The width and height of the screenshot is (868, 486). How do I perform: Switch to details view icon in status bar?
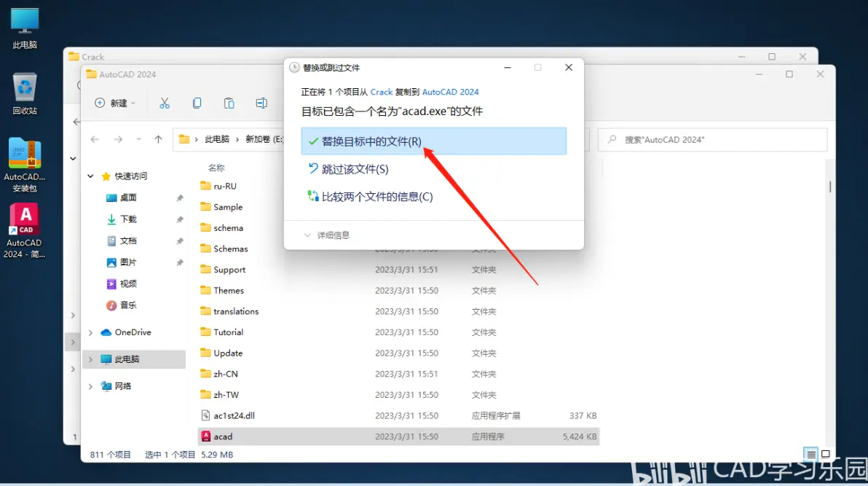(x=811, y=455)
